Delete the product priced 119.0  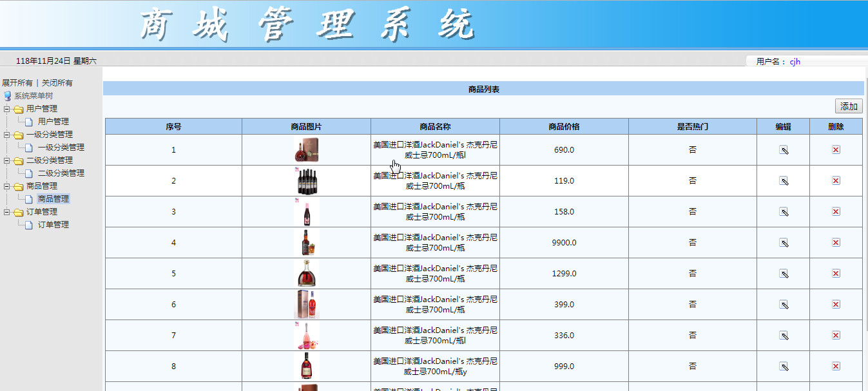(x=836, y=181)
